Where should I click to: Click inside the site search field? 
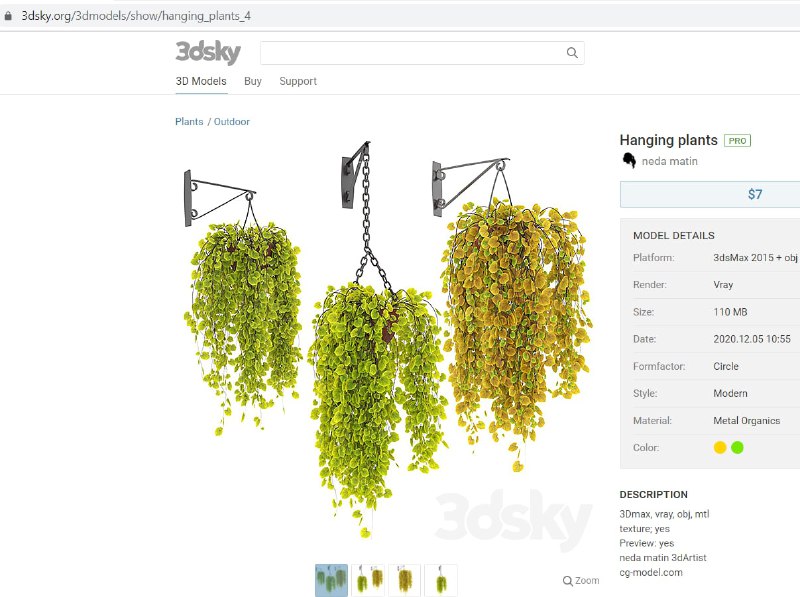[412, 53]
